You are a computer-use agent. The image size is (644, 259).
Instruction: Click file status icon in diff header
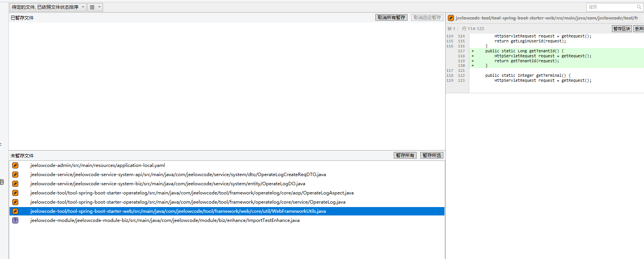click(451, 18)
